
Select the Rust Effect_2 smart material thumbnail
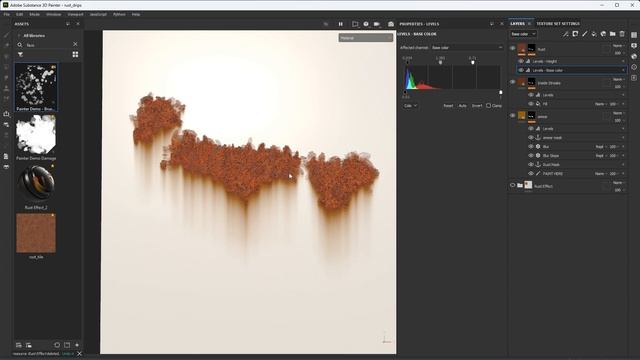36,184
